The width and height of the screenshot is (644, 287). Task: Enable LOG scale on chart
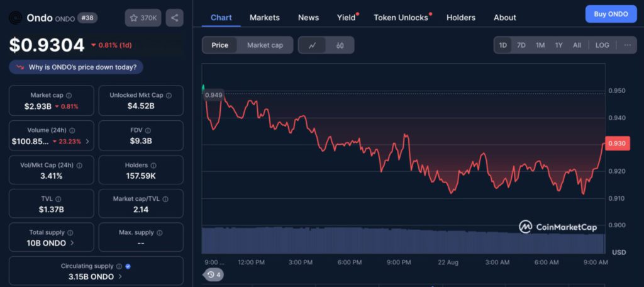[x=602, y=45]
